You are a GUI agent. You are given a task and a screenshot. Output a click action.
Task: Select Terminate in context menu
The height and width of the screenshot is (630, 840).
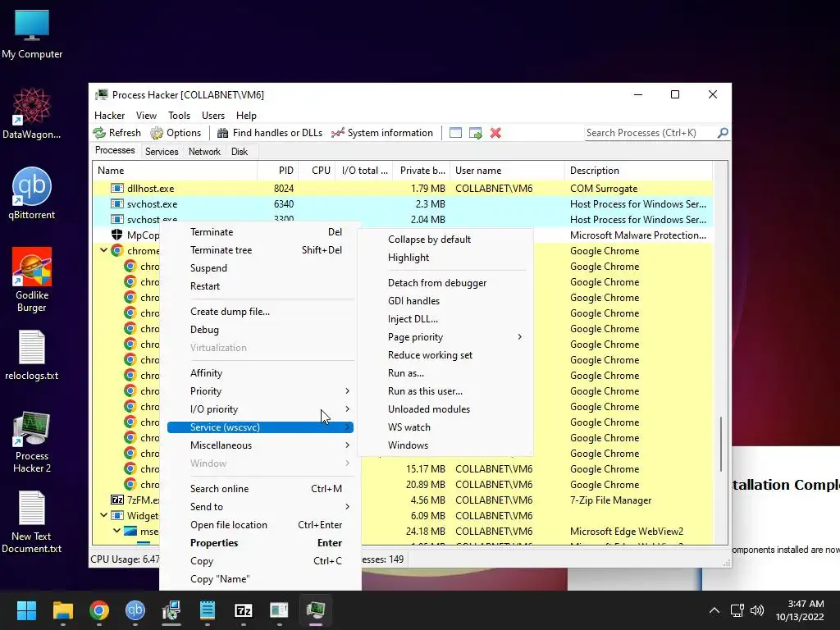[x=260, y=232]
